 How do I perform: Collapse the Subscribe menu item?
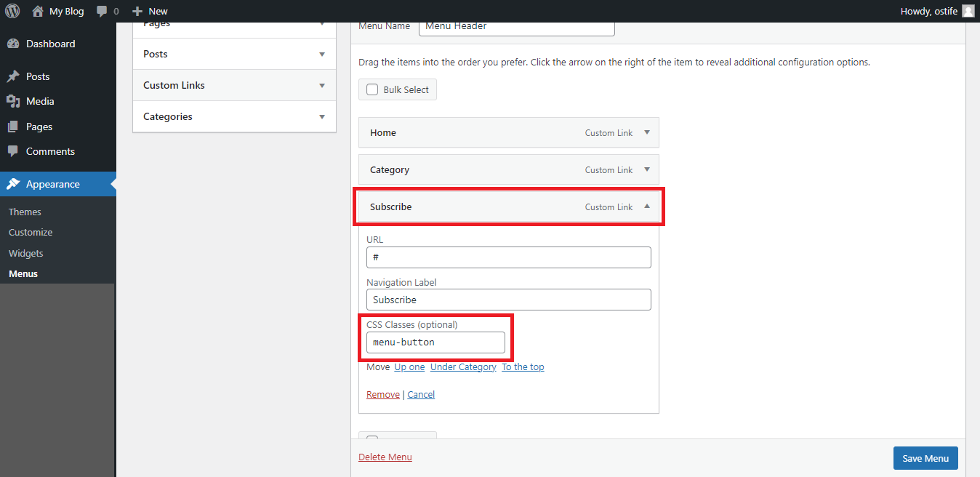(x=647, y=207)
